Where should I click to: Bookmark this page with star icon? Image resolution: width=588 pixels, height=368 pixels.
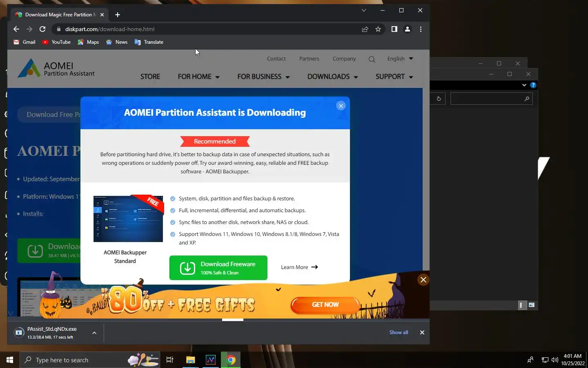coord(378,29)
